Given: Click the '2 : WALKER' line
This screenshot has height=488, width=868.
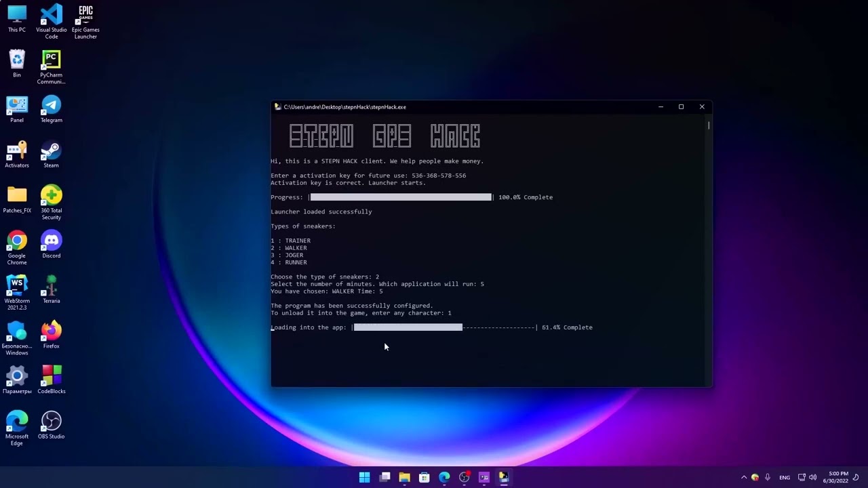Looking at the screenshot, I should click(x=289, y=248).
